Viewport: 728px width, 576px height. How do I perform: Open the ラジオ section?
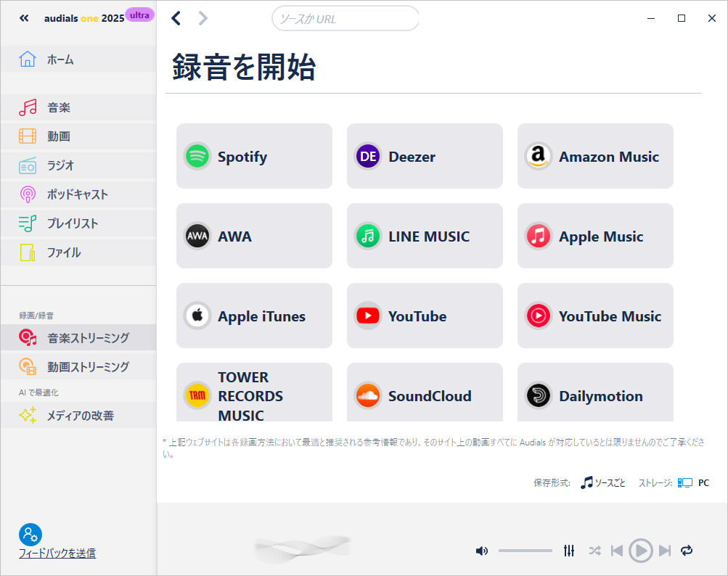click(x=78, y=165)
